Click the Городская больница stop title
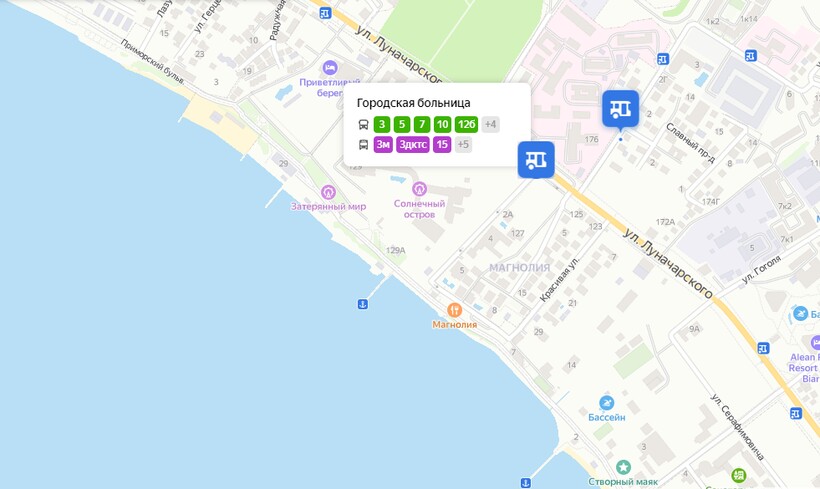 pos(413,103)
